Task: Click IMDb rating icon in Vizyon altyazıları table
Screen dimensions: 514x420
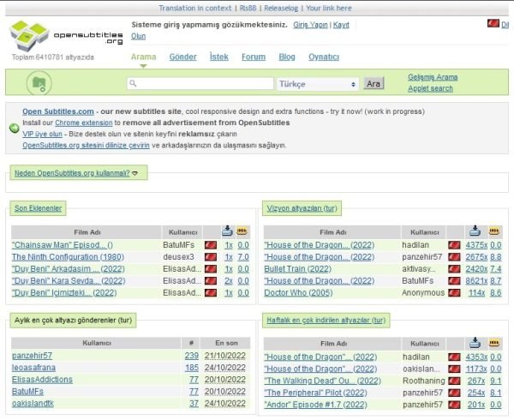Action: tap(494, 231)
